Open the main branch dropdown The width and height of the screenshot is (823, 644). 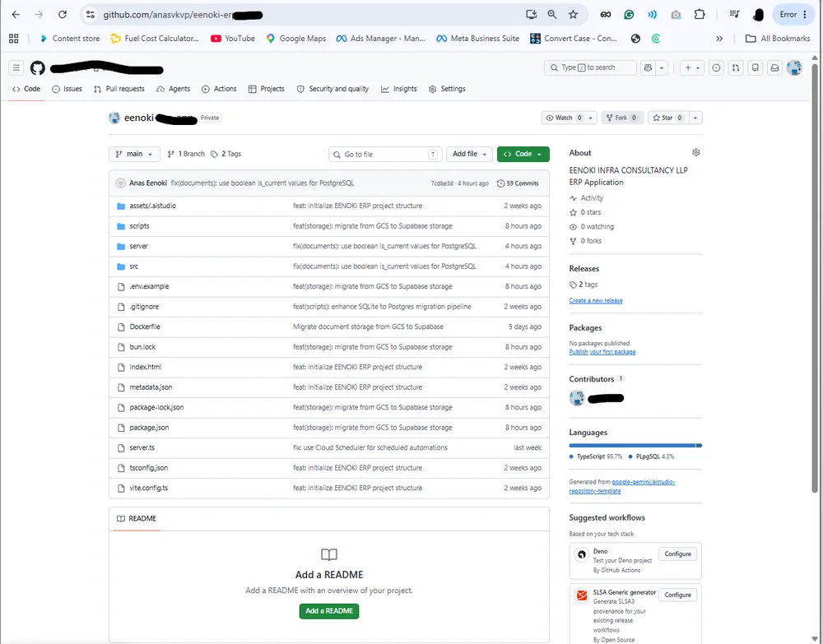(x=134, y=154)
